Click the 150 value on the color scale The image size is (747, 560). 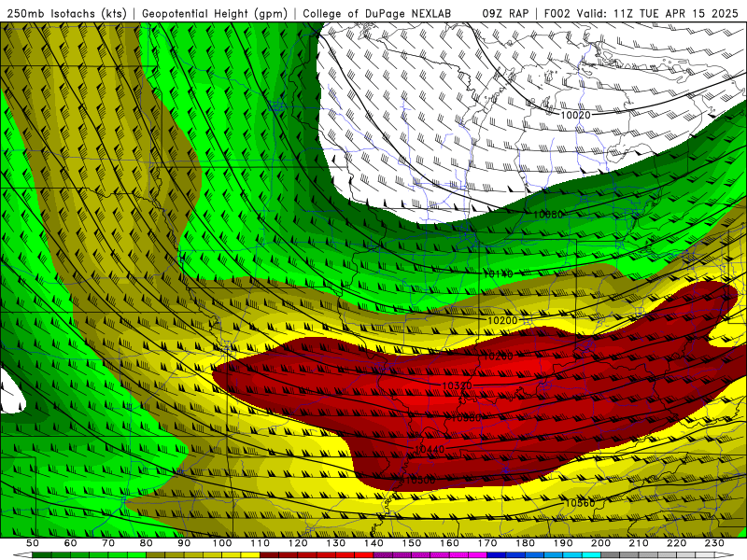click(x=411, y=543)
